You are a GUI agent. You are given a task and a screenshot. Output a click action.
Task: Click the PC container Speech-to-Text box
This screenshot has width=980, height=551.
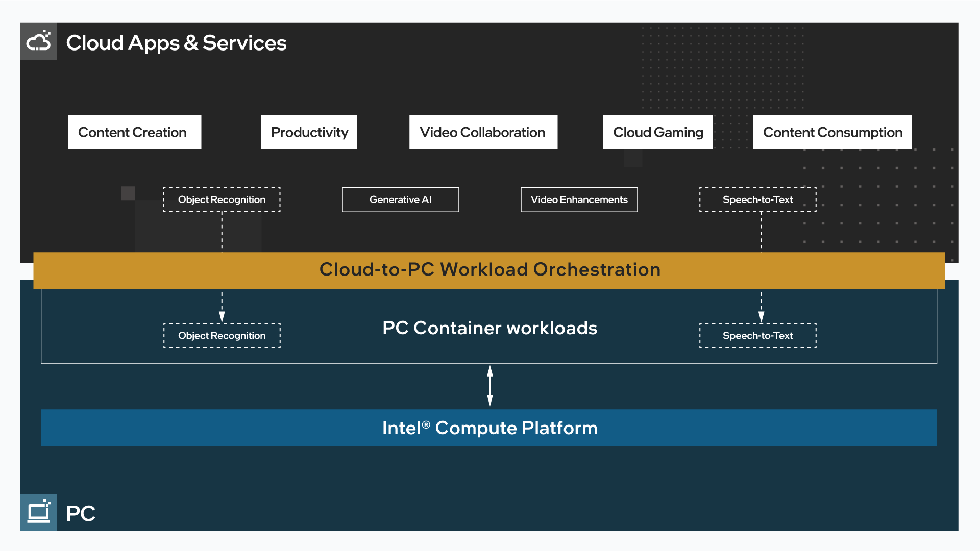pos(757,336)
